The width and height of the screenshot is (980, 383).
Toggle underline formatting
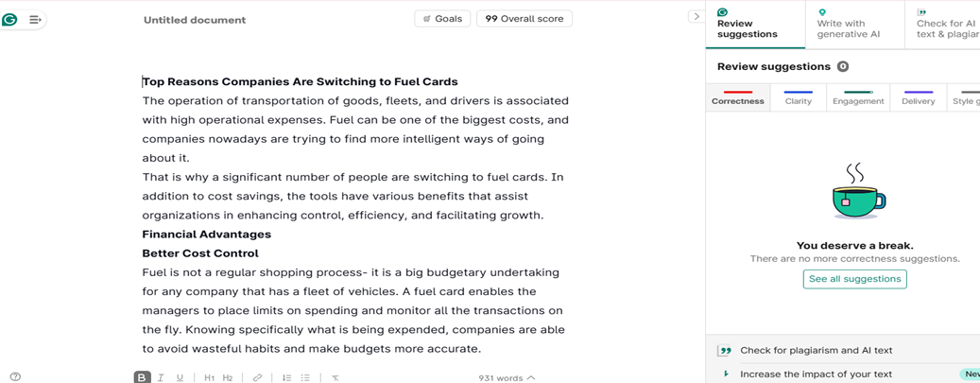click(x=180, y=377)
